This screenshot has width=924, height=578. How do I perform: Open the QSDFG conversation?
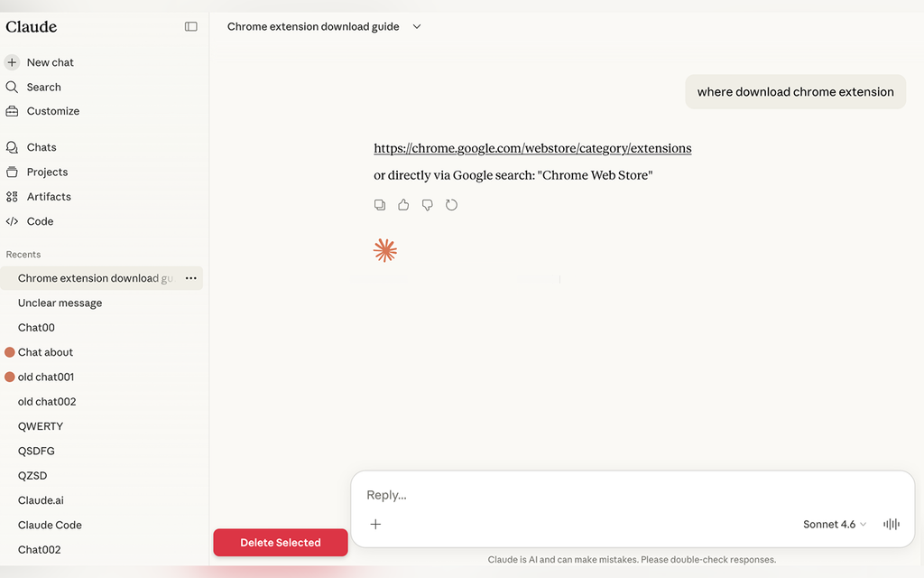point(36,452)
